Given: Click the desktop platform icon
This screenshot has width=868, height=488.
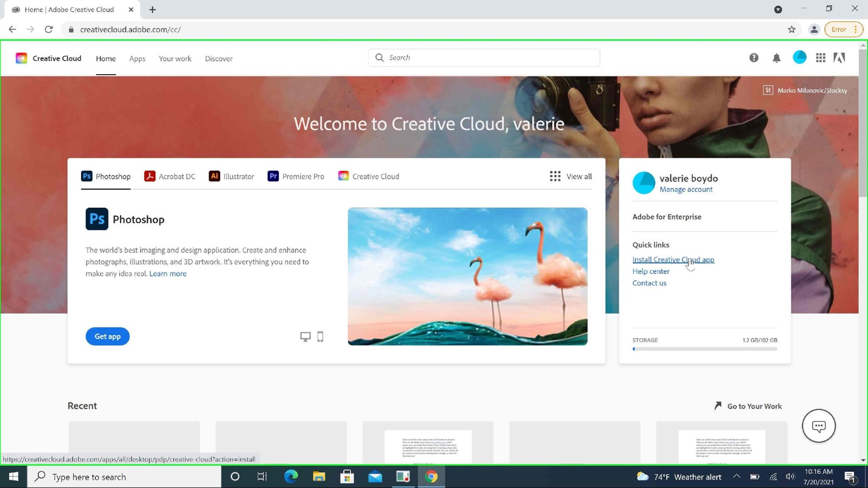Looking at the screenshot, I should click(305, 337).
